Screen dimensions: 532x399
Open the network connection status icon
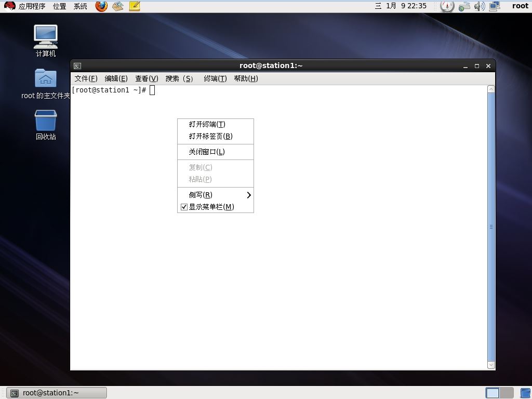coord(464,6)
